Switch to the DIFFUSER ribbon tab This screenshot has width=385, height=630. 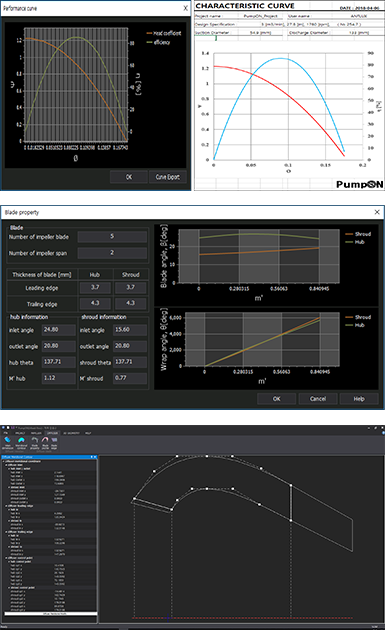(52, 433)
